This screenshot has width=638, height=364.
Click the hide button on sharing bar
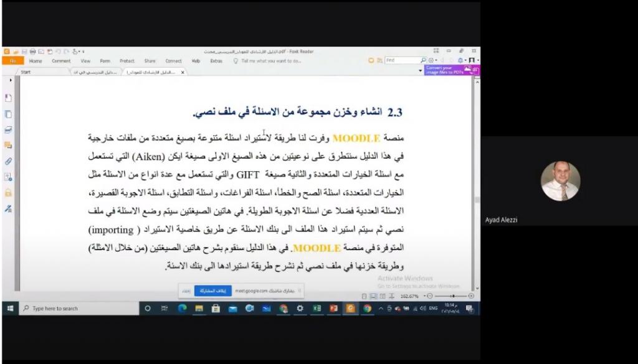point(186,291)
